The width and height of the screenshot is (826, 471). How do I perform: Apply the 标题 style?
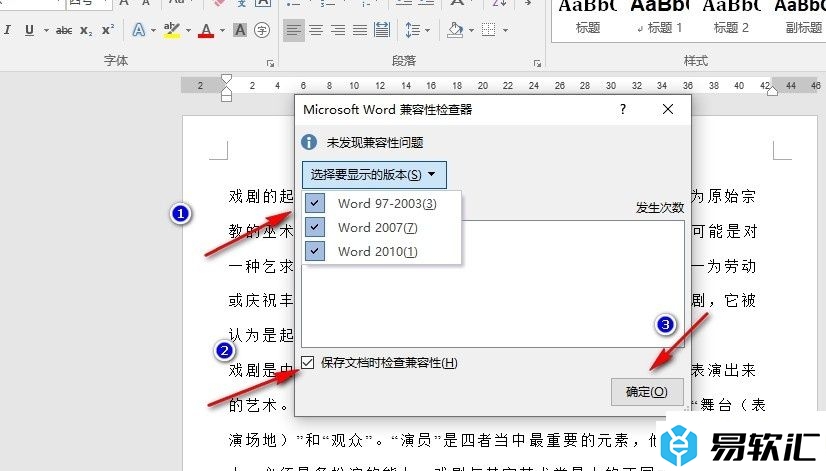587,18
